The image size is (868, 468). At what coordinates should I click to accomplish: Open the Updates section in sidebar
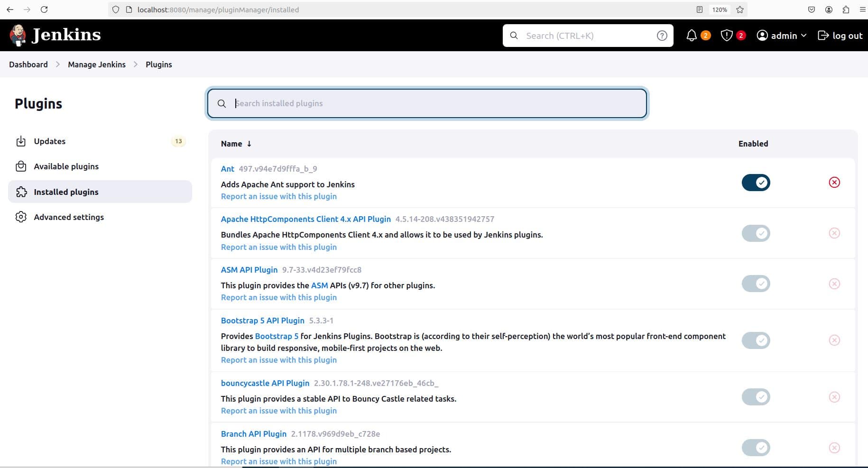100,141
